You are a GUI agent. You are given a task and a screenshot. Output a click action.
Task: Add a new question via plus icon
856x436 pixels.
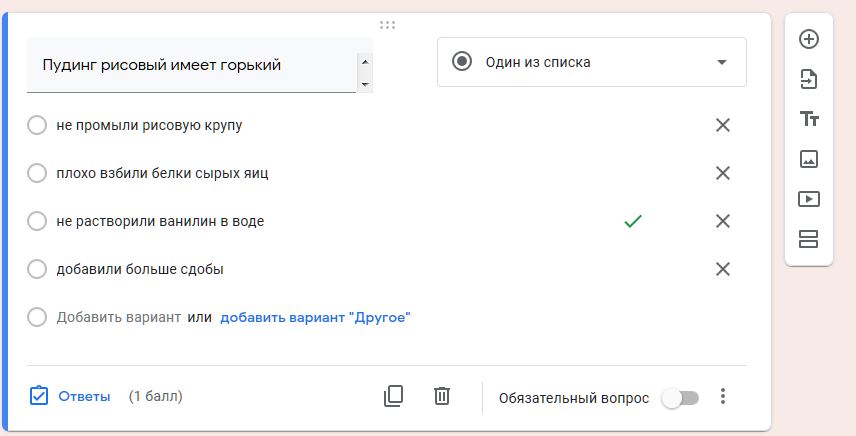(809, 39)
